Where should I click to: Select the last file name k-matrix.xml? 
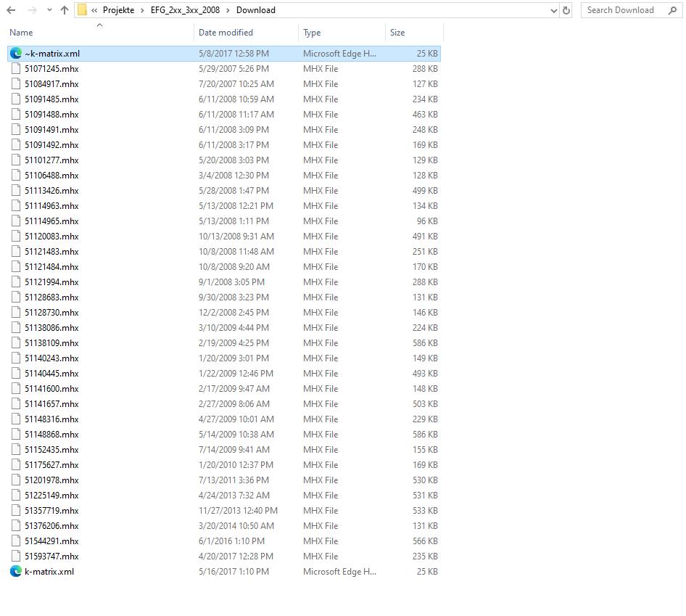click(49, 571)
